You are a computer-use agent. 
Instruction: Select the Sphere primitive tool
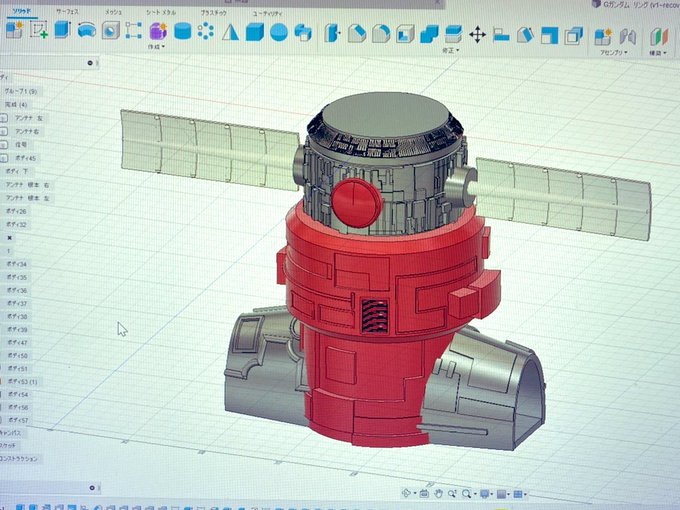pyautogui.click(x=279, y=33)
